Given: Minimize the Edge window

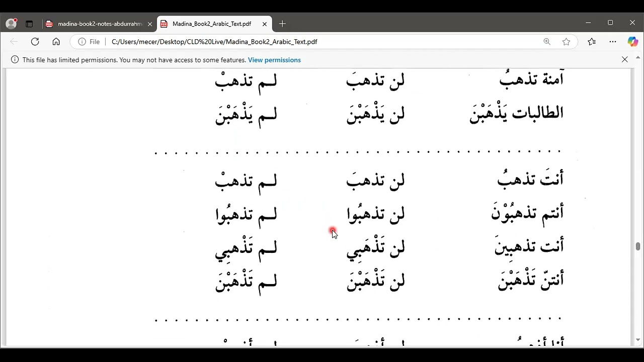Looking at the screenshot, I should click(588, 23).
